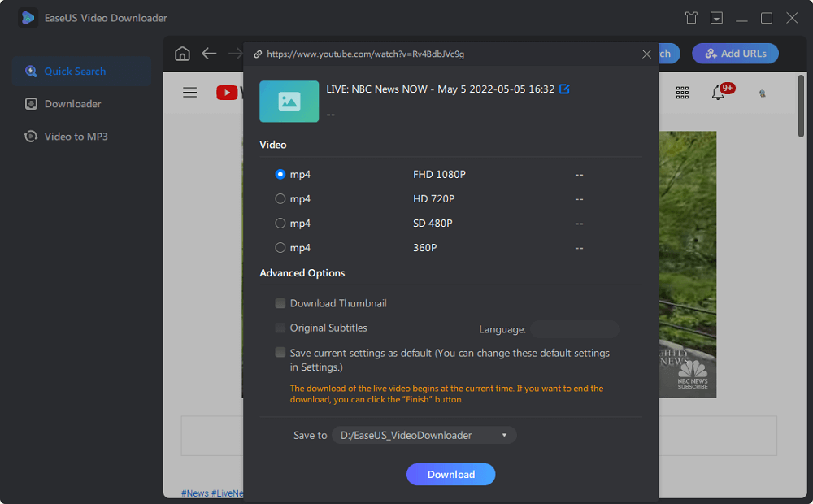Check Save current settings as default
Image resolution: width=813 pixels, height=504 pixels.
(280, 352)
